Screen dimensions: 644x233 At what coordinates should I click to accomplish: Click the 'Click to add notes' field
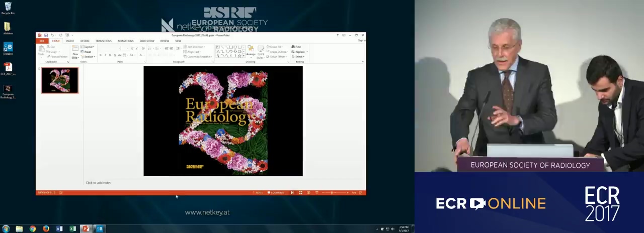click(x=98, y=183)
